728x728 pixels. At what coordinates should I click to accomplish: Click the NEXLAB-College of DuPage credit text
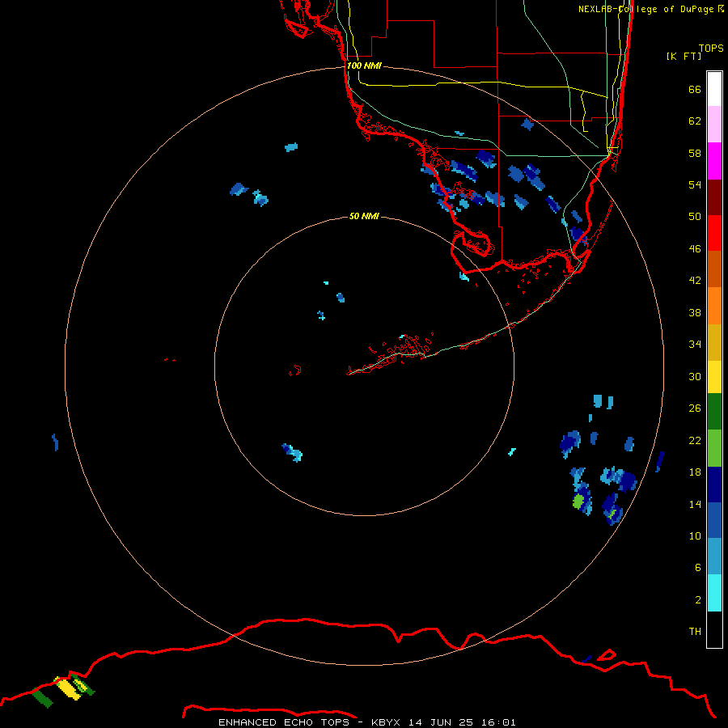click(650, 9)
